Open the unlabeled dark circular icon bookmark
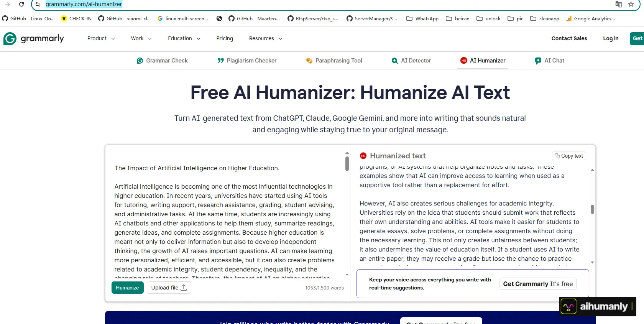Viewport: 644px width, 324px height. click(219, 18)
